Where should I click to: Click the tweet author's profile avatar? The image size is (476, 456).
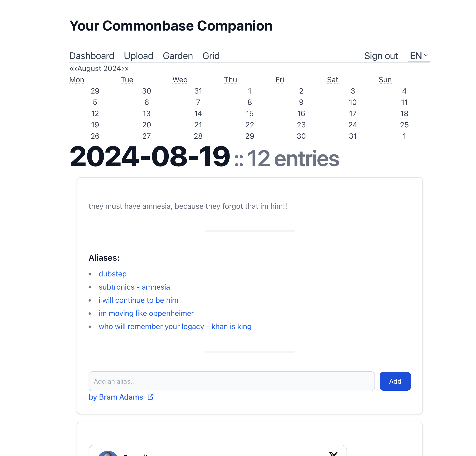pos(108,453)
